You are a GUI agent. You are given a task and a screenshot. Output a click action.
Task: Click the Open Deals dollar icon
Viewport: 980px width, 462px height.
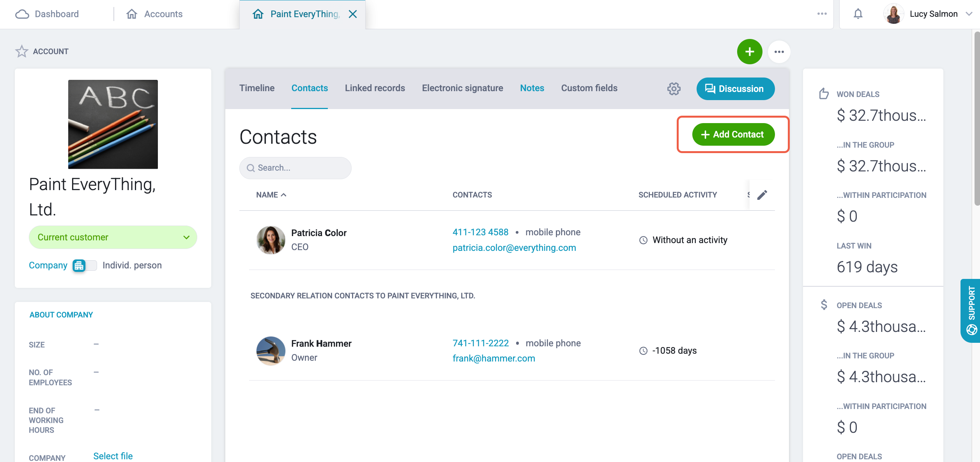click(824, 305)
